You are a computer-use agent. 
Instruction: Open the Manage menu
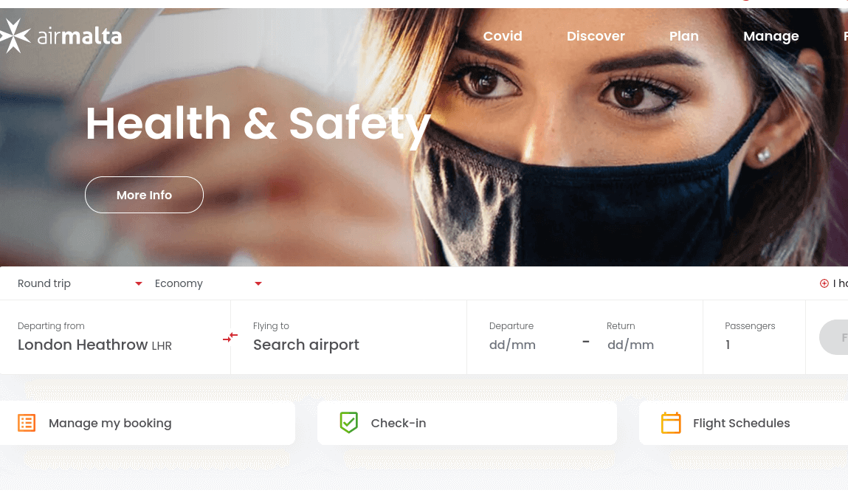coord(771,36)
